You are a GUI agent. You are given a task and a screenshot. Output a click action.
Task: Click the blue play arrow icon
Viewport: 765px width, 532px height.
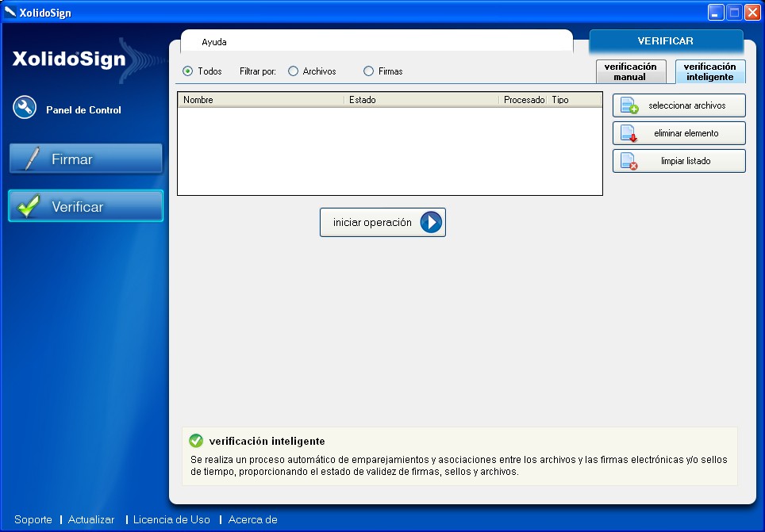coord(431,222)
